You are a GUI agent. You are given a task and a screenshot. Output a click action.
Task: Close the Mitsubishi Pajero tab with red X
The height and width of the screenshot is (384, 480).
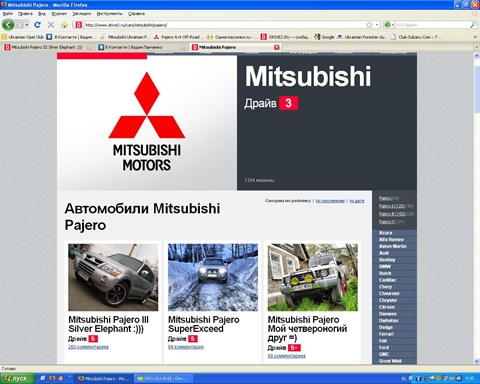276,47
